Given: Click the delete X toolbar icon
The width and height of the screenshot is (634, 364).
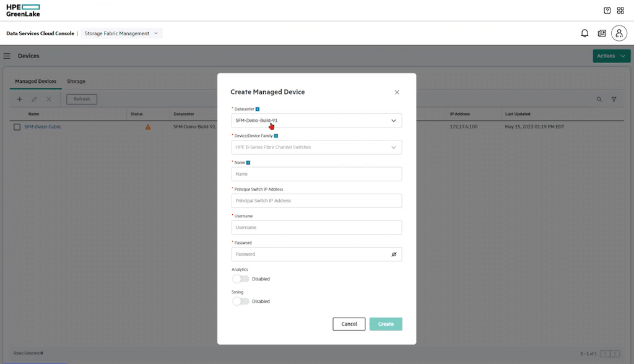Looking at the screenshot, I should pyautogui.click(x=49, y=99).
